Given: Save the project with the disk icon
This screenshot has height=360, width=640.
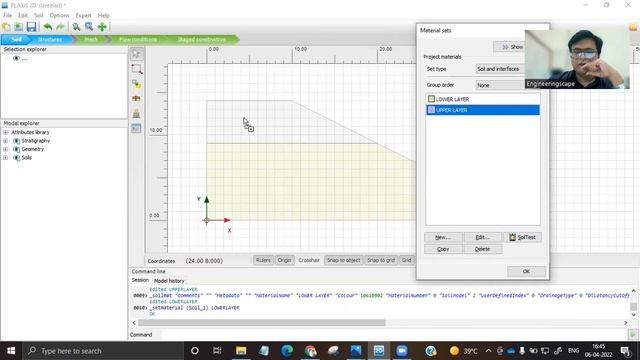Looking at the screenshot, I should pyautogui.click(x=31, y=27).
